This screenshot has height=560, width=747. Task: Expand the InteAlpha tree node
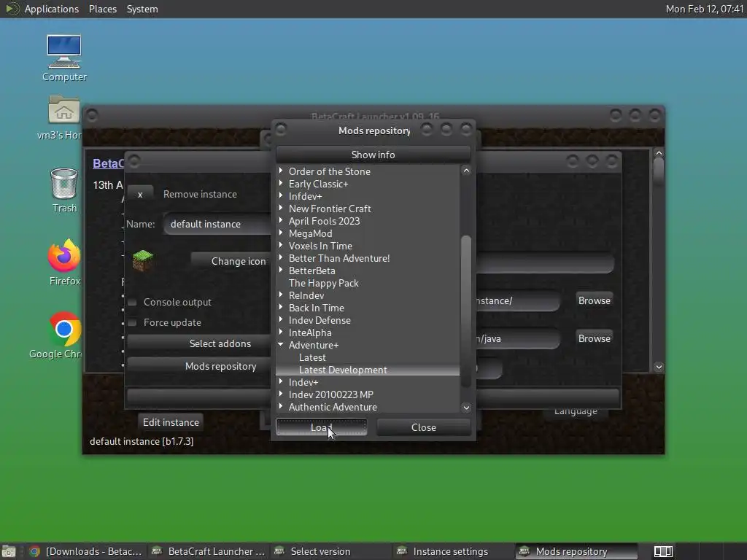[x=281, y=332]
